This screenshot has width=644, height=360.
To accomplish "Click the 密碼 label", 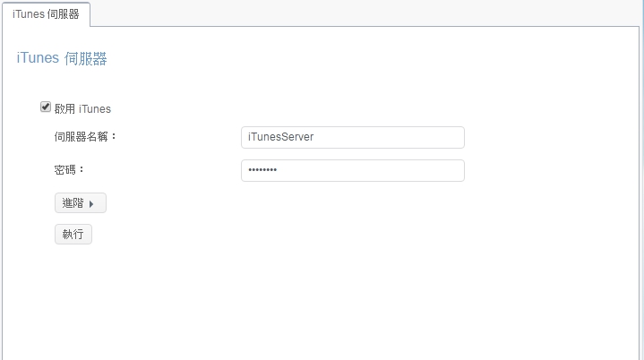I will (69, 169).
